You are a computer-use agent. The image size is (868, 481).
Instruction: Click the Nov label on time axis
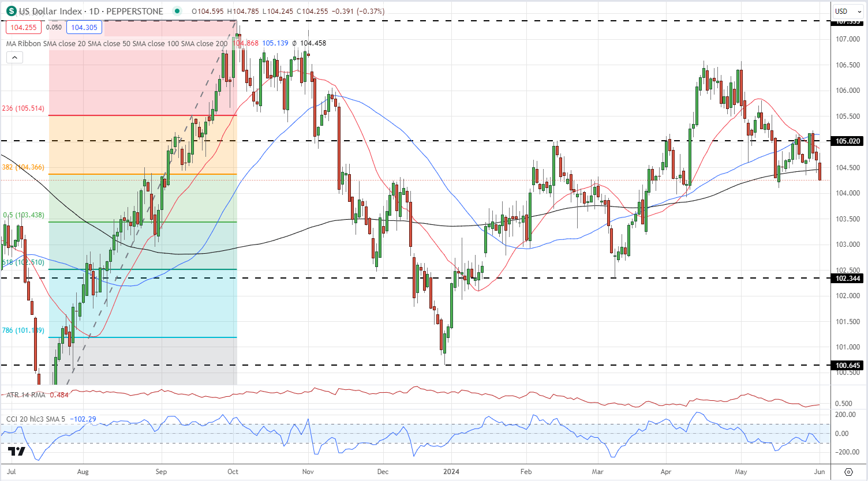tap(308, 472)
